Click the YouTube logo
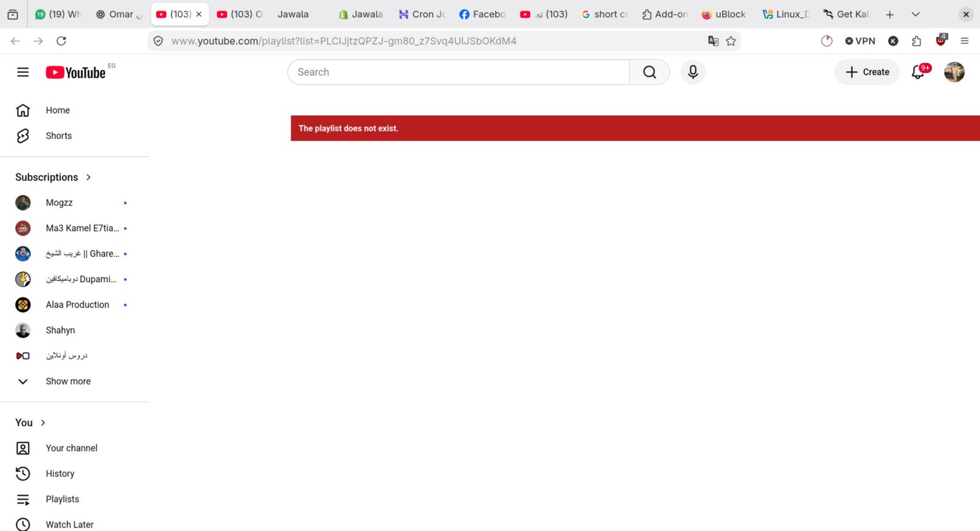Screen dimensions: 980x531 [x=76, y=72]
